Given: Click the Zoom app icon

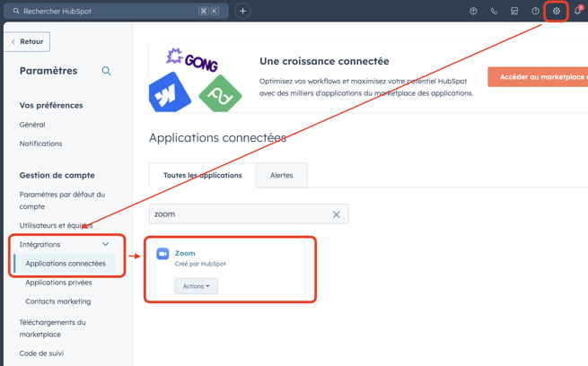Looking at the screenshot, I should [162, 255].
